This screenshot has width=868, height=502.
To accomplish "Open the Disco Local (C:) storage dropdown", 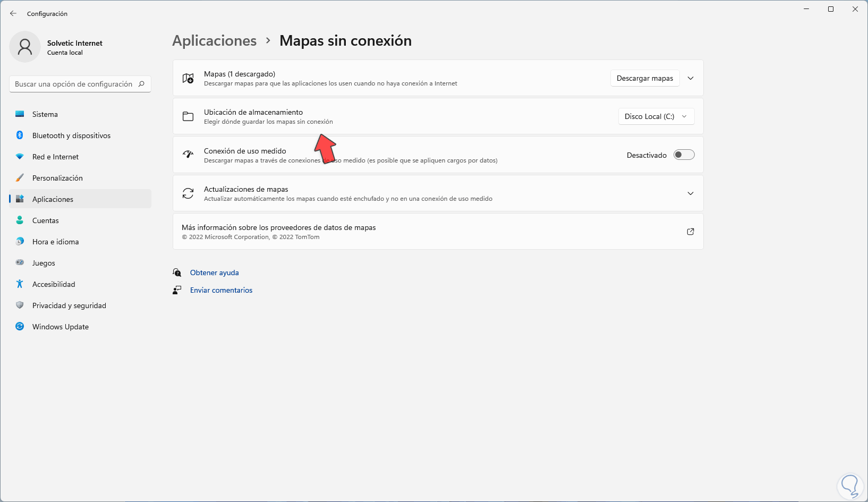I will pyautogui.click(x=656, y=116).
